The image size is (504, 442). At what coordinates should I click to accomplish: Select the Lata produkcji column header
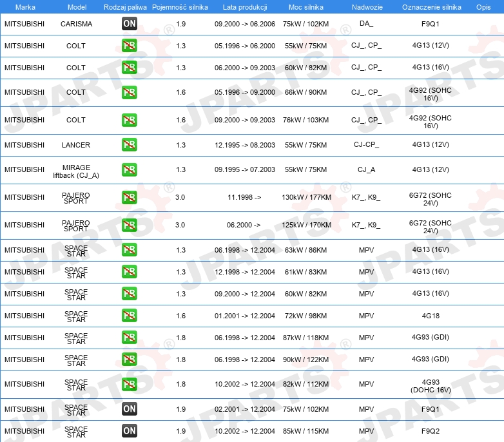point(245,7)
